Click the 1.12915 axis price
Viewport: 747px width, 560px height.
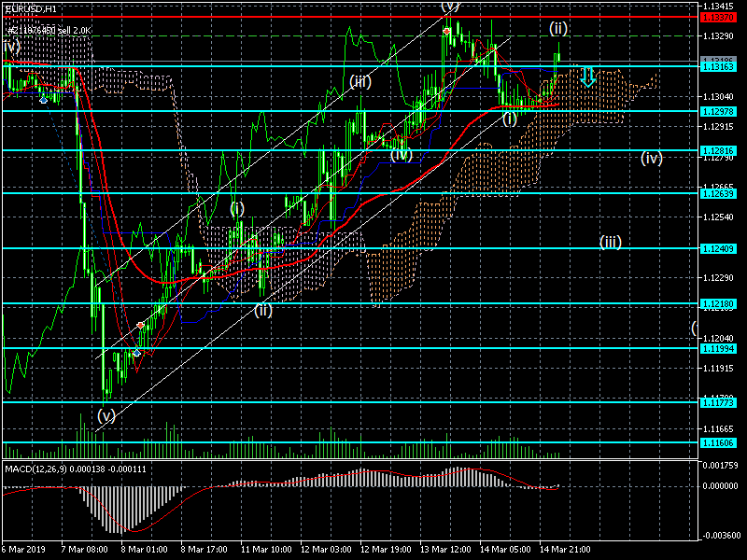pos(718,127)
